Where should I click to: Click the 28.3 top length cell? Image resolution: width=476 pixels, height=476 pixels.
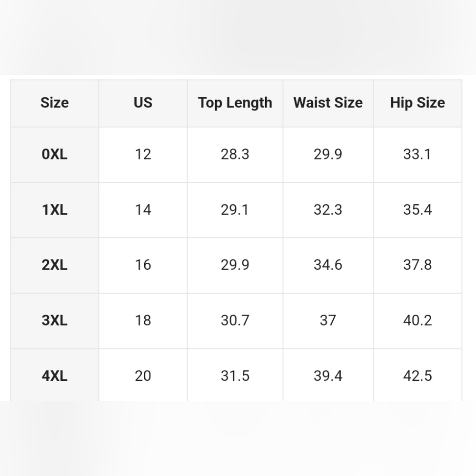[x=235, y=155]
